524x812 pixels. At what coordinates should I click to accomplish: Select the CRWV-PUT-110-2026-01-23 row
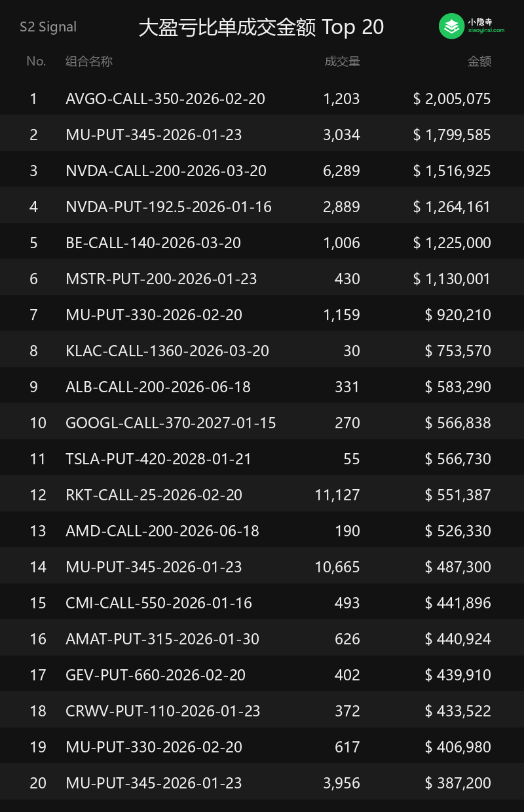tap(163, 711)
